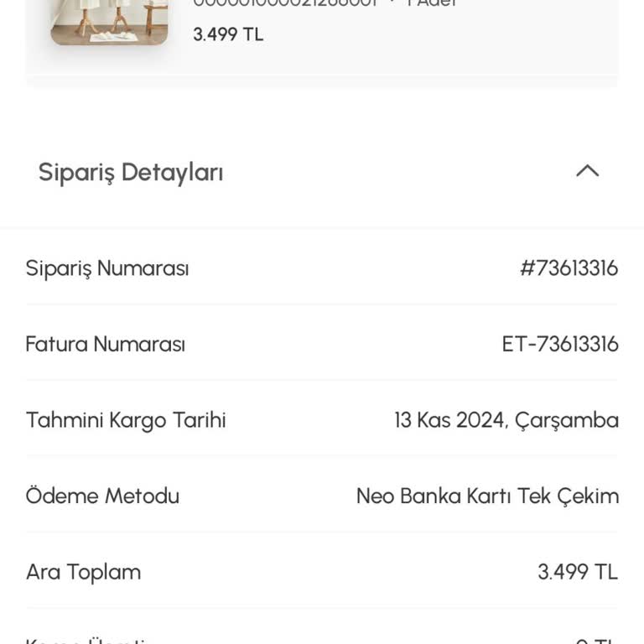Select the Sipariş Detayları heading
The width and height of the screenshot is (644, 644).
[131, 173]
